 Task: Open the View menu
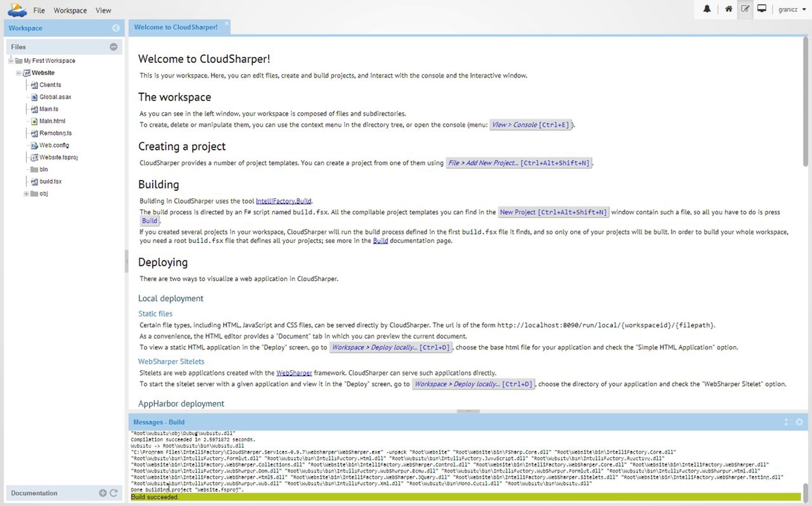[x=103, y=10]
